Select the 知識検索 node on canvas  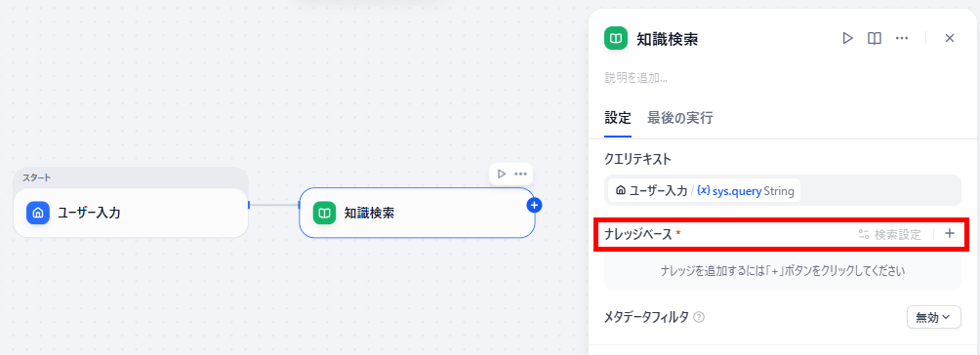[x=417, y=213]
